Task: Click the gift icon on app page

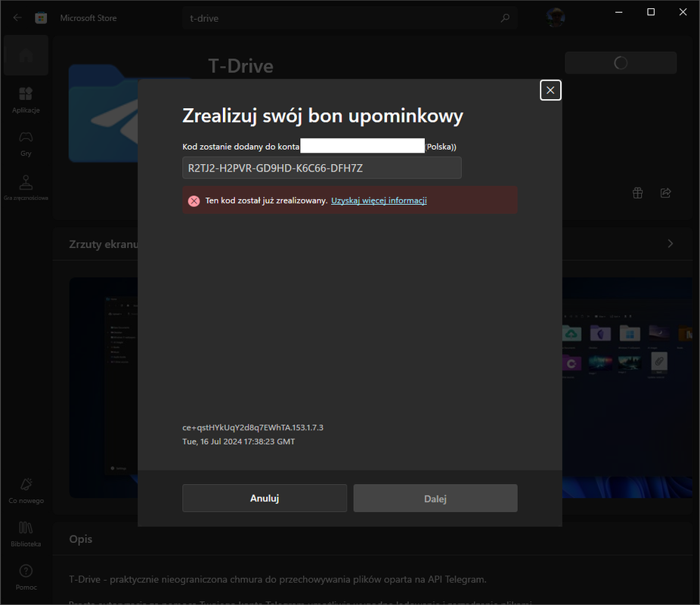Action: 637,193
